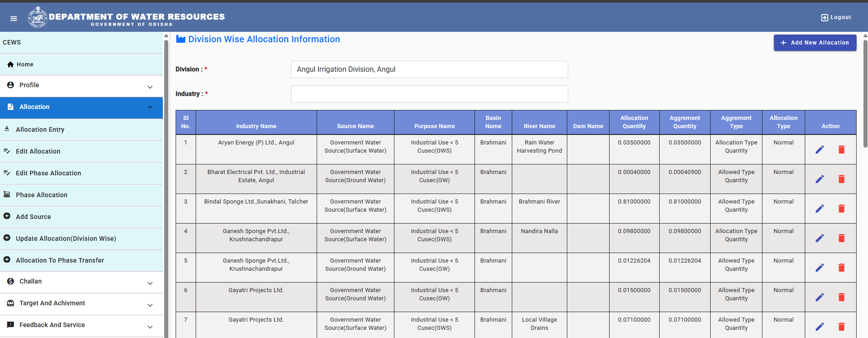868x338 pixels.
Task: Click the Edit Phase Allocation icon
Action: [x=7, y=173]
